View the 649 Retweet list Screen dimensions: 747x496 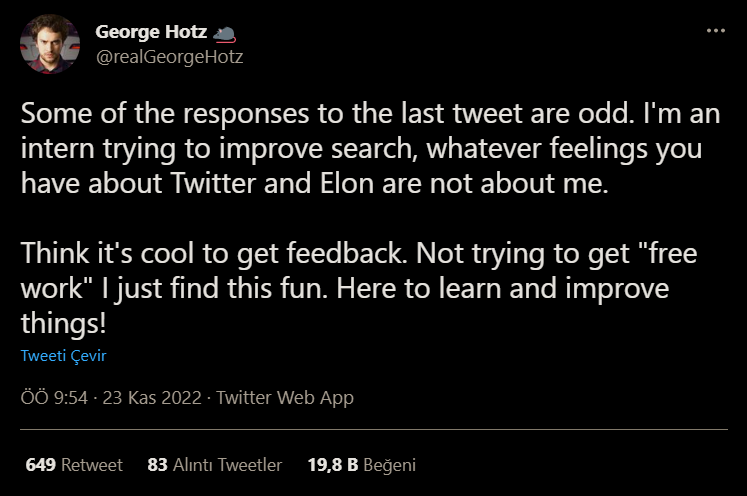coord(74,465)
